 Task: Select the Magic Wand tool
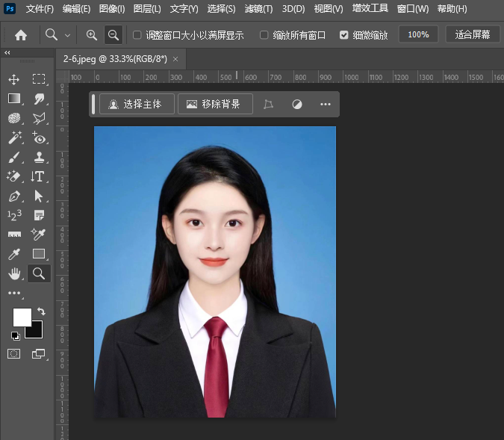click(14, 137)
